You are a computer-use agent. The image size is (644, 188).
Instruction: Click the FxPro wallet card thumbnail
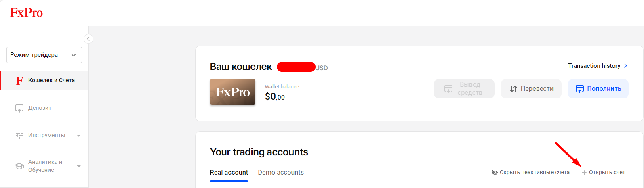point(233,92)
